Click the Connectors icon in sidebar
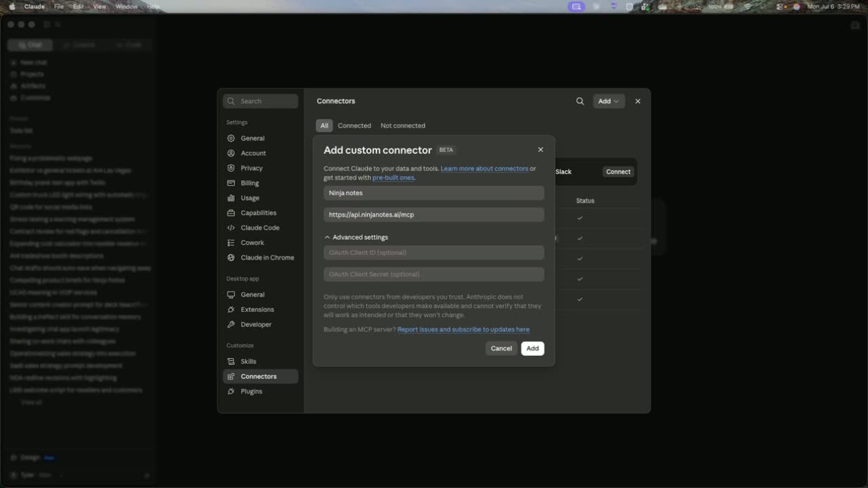868x488 pixels. pyautogui.click(x=231, y=376)
